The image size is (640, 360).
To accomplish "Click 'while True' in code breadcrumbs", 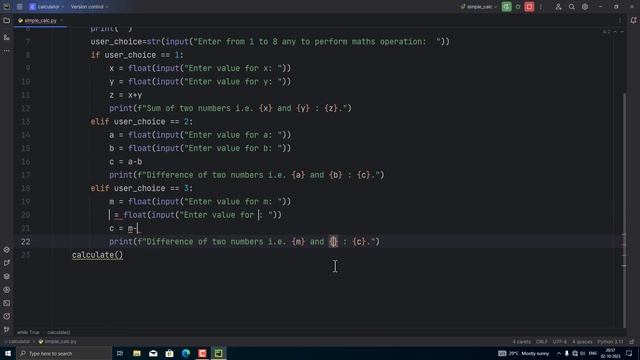I will (28, 333).
